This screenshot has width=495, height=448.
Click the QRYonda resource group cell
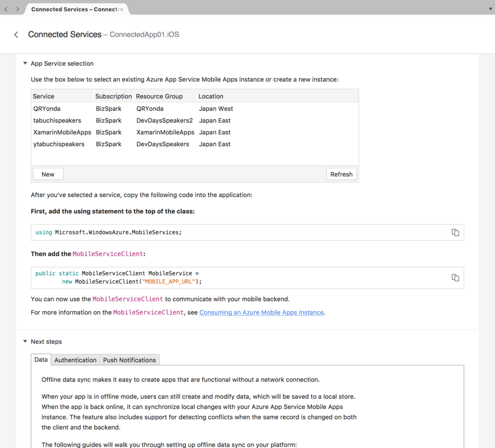[150, 109]
